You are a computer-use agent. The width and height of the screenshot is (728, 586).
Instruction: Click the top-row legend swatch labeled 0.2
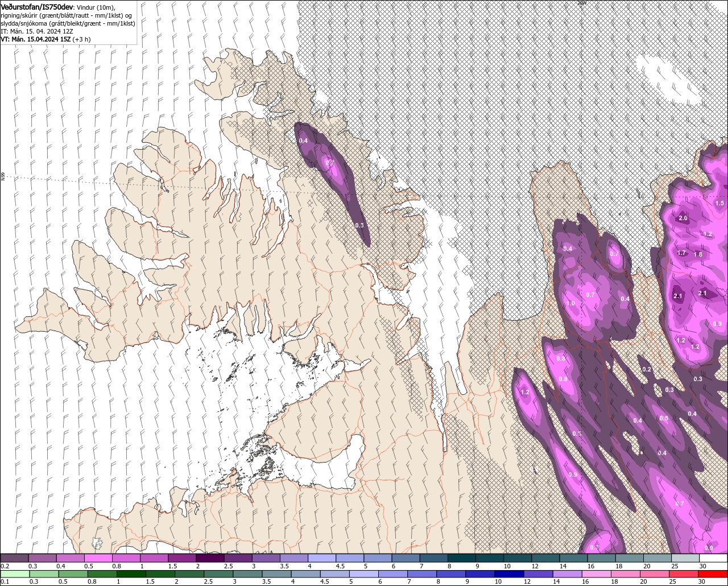tap(14, 558)
